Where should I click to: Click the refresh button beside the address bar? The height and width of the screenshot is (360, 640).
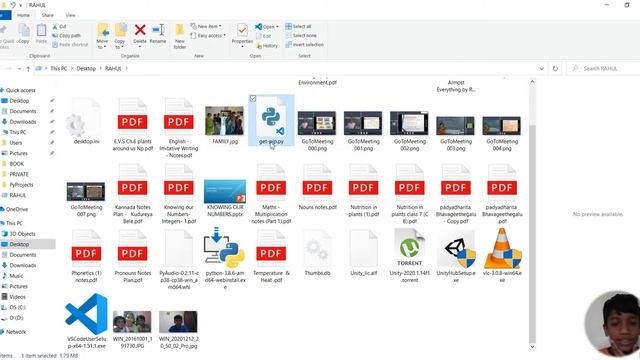click(x=555, y=69)
